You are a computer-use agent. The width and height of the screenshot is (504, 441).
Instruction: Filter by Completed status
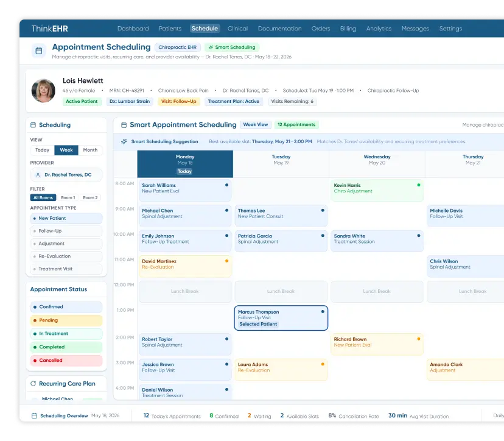(x=66, y=347)
